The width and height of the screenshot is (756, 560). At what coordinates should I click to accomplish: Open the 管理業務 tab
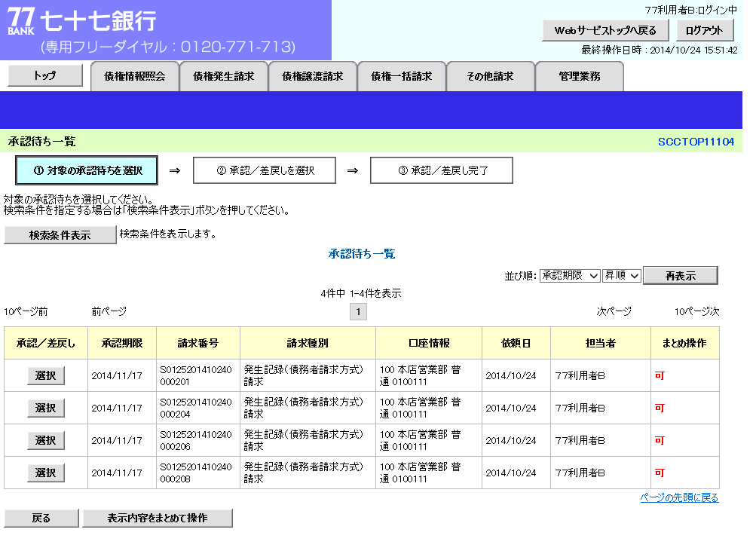[x=580, y=76]
